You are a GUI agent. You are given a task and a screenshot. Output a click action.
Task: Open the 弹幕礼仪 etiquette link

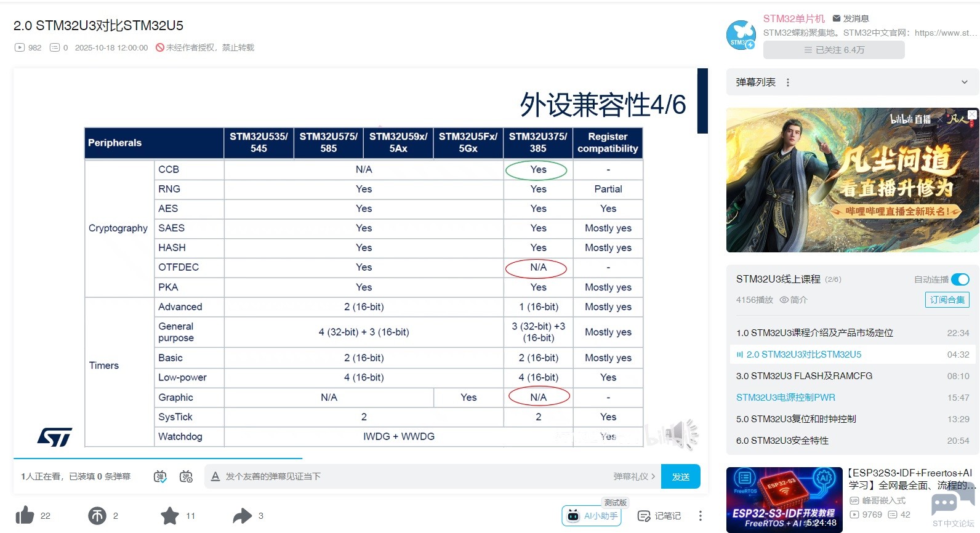[x=633, y=476]
